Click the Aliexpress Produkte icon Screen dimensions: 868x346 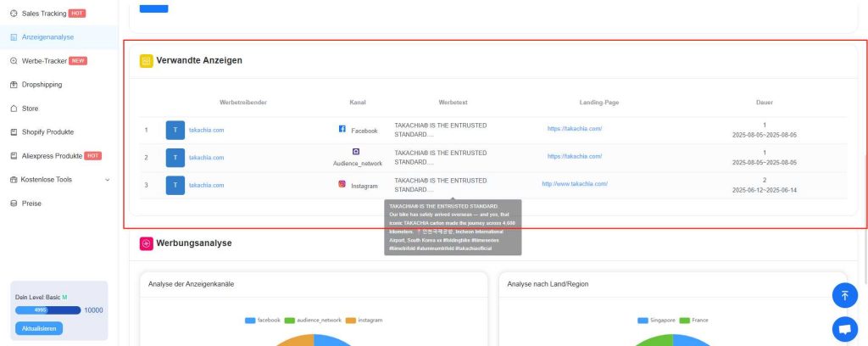(x=14, y=155)
